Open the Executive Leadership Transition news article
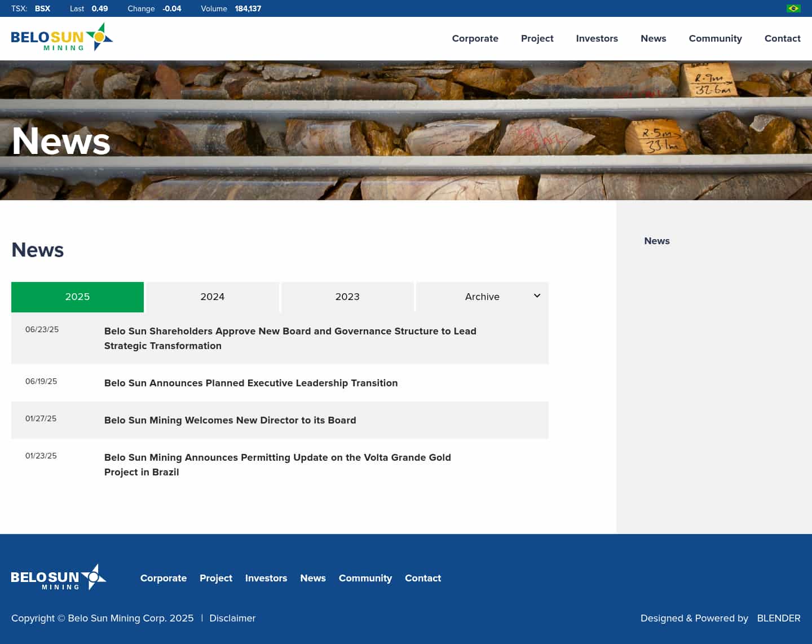The image size is (812, 644). pyautogui.click(x=251, y=383)
